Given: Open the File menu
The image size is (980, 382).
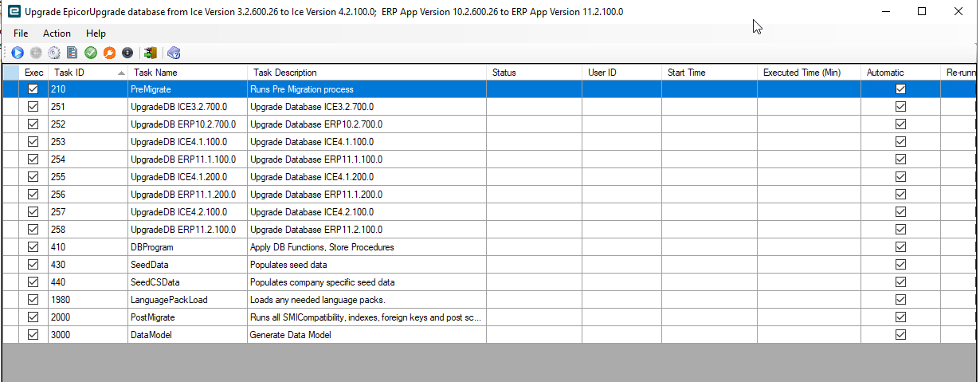Looking at the screenshot, I should tap(21, 33).
